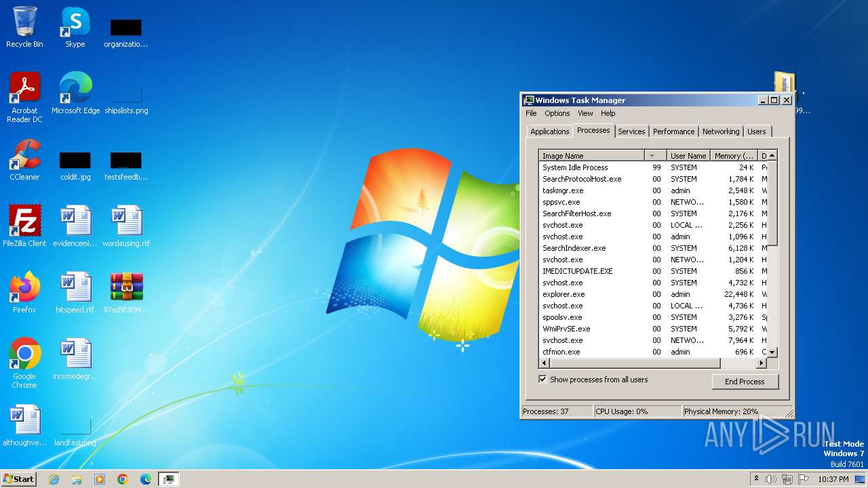This screenshot has width=868, height=488.
Task: Click the 10:37 PM taskbar clock
Action: [x=833, y=479]
